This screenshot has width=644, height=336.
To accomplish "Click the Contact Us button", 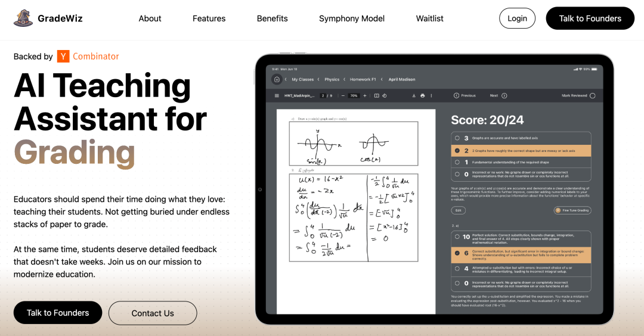I will pos(153,313).
